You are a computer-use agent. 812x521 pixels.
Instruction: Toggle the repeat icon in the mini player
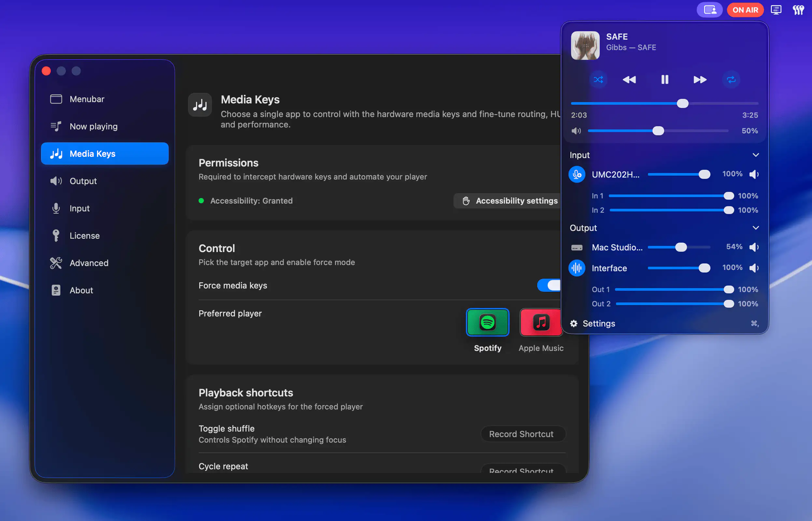[x=731, y=80]
